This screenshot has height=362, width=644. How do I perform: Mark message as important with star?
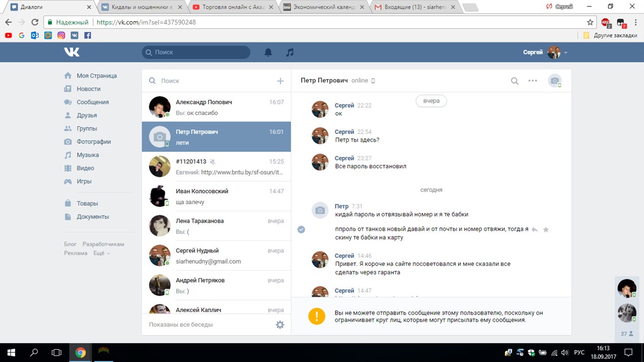click(546, 229)
